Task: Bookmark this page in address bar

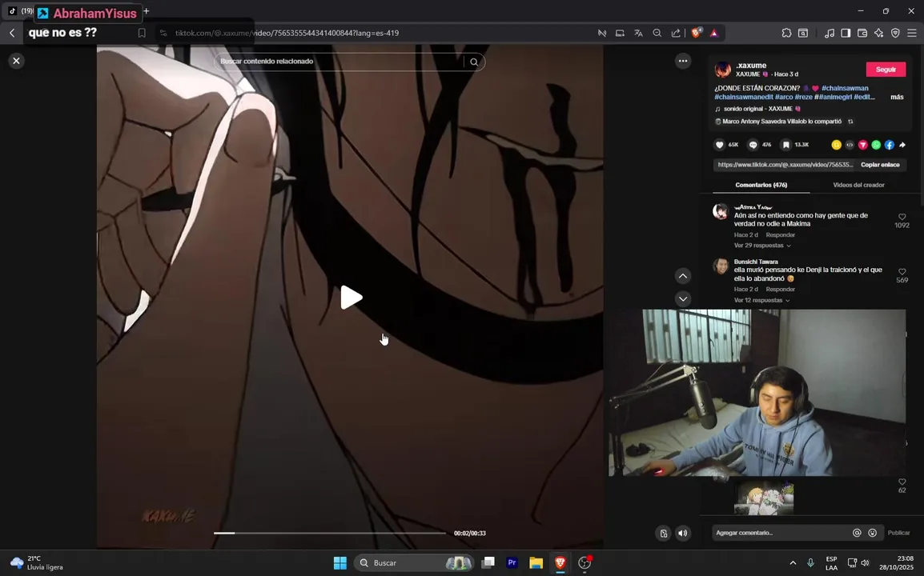Action: click(x=142, y=33)
